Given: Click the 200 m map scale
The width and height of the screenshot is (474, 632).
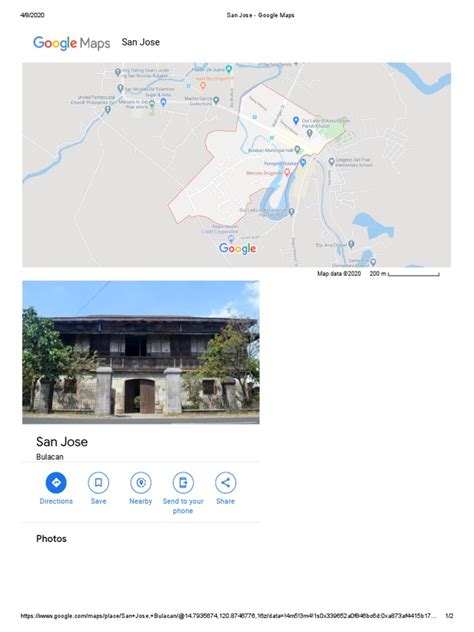Looking at the screenshot, I should pos(404,274).
